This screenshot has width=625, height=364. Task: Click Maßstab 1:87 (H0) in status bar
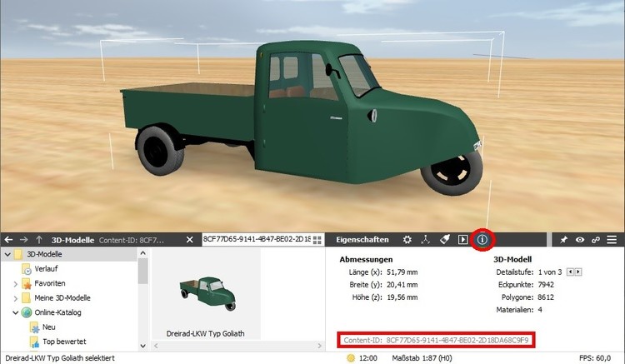coord(422,358)
